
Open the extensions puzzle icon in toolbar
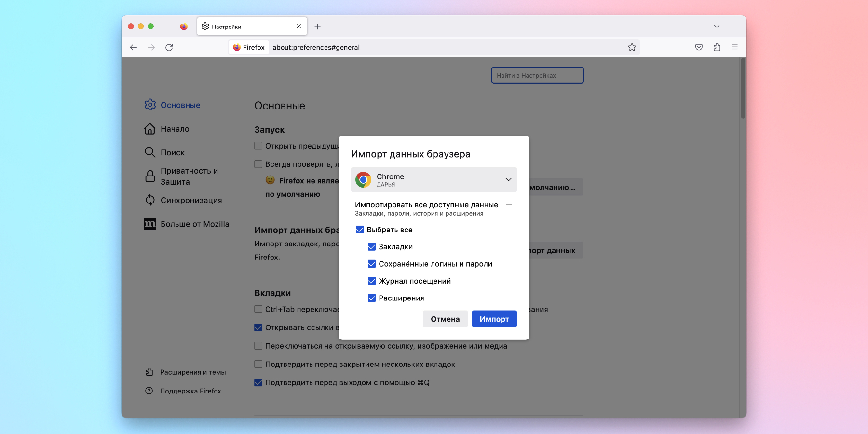coord(717,47)
